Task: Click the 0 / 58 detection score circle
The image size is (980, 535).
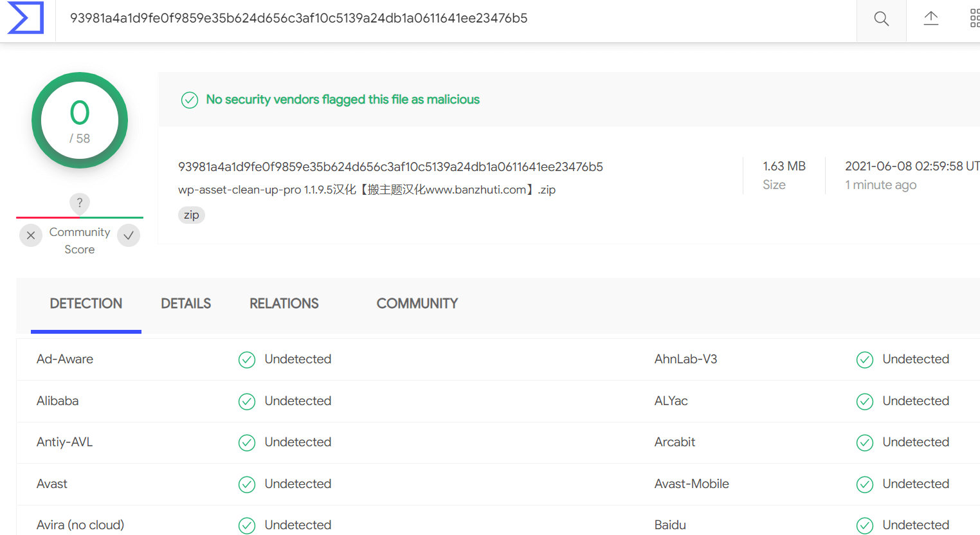Action: coord(80,120)
